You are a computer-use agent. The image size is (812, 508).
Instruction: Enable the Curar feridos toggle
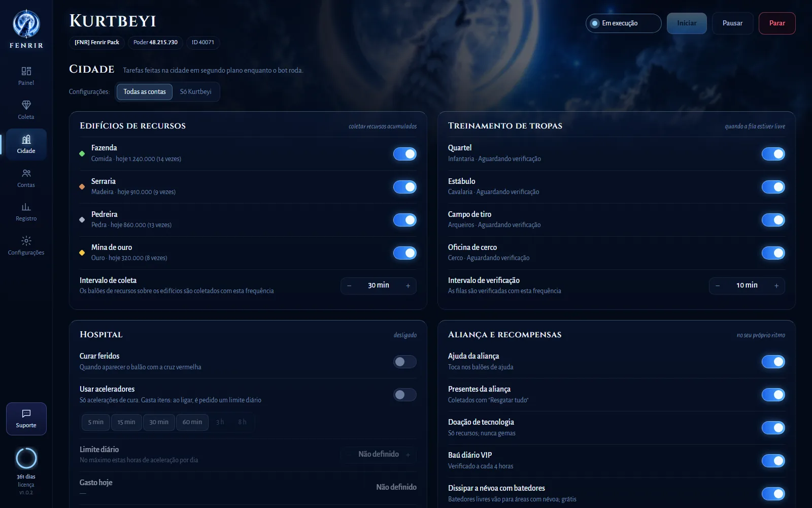[405, 362]
